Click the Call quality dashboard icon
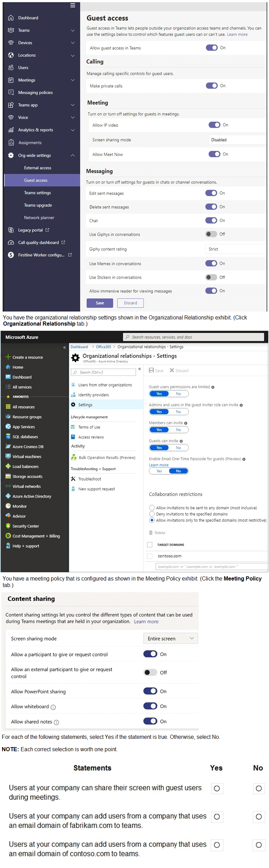This screenshot has height=868, width=269. pos(11,243)
